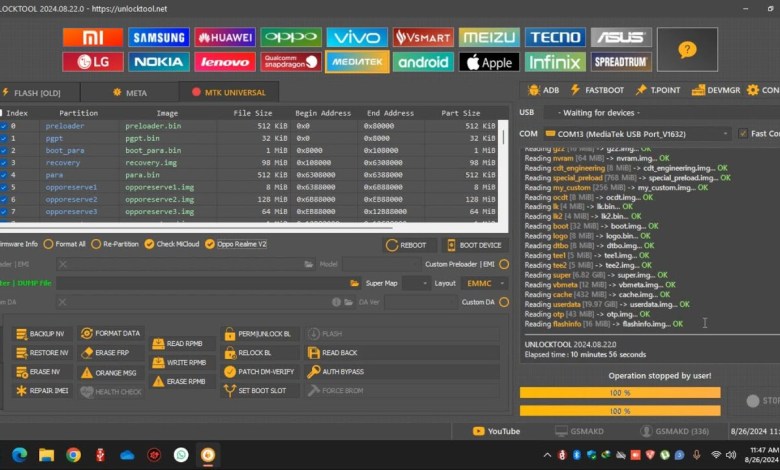Screen dimensions: 780x470
Task: Open WhatsApp from taskbar
Action: (181, 455)
